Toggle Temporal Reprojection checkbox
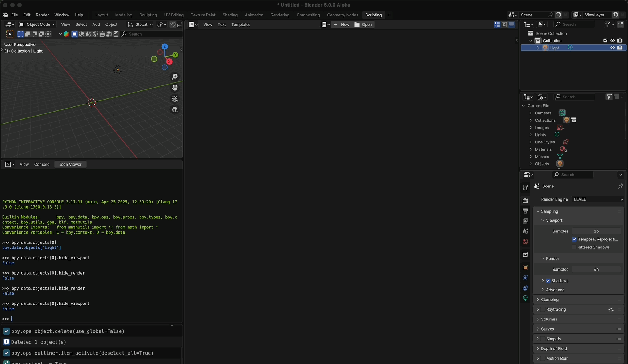 [x=574, y=239]
